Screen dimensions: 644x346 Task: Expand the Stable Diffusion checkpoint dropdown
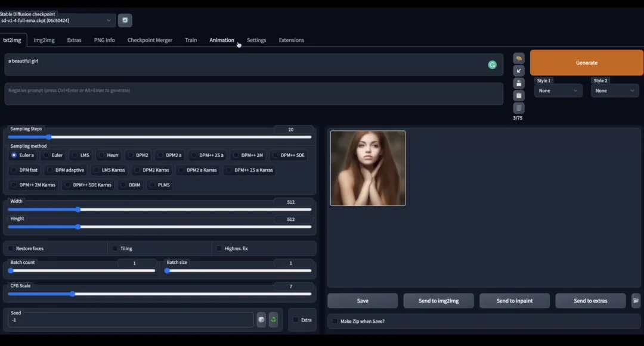pos(57,20)
